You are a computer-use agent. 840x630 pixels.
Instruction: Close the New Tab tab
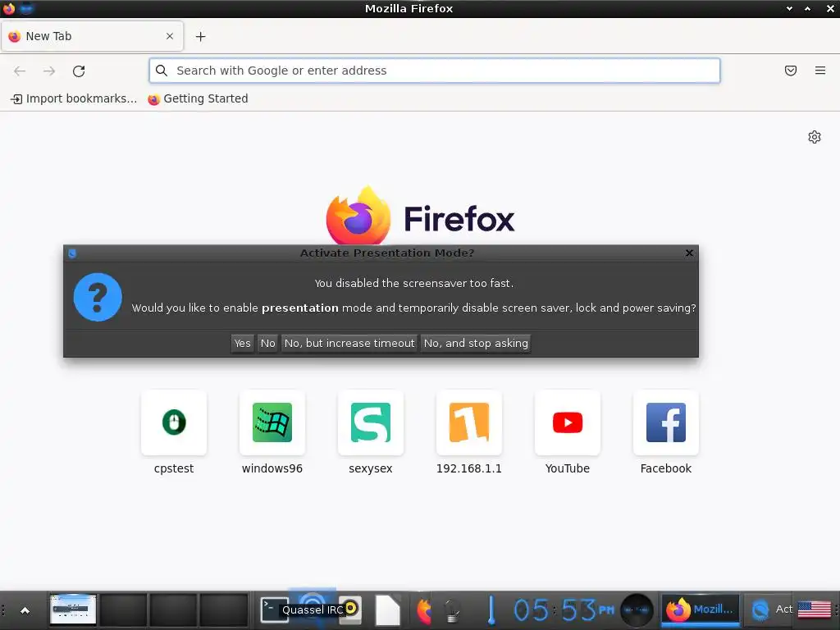(170, 36)
